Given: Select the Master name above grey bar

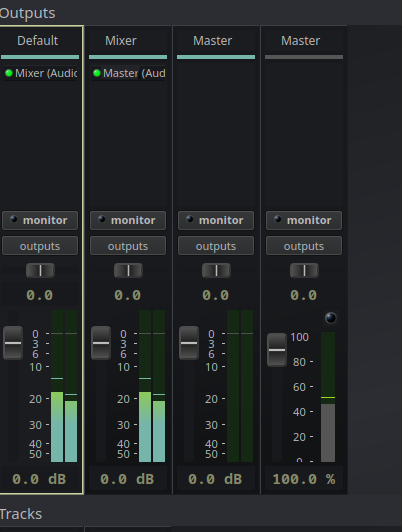Looking at the screenshot, I should [x=300, y=41].
